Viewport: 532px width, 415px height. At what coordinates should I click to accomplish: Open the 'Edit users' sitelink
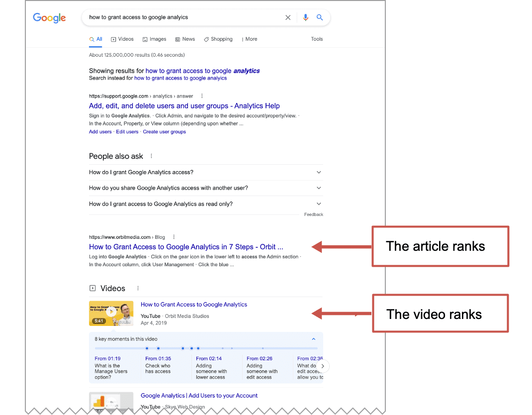127,132
